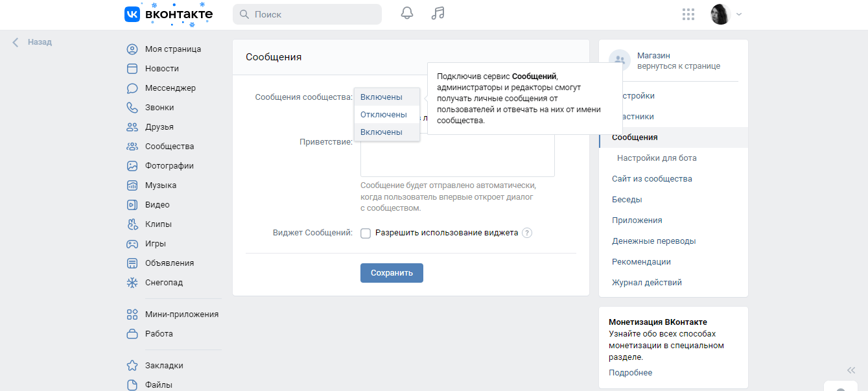Click the Звонки sidebar label
This screenshot has height=391, width=868.
(159, 108)
